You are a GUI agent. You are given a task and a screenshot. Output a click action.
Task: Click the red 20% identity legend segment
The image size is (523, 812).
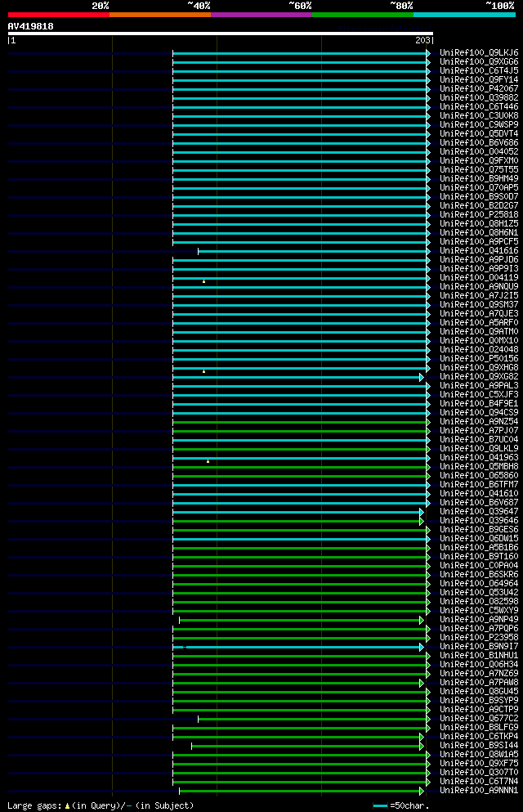[59, 15]
